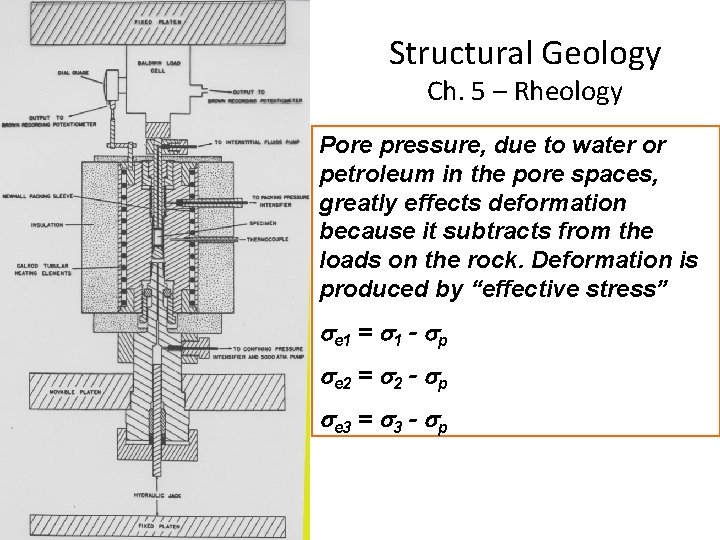Select the line "loads on the rock. Deformation is"
The width and height of the screenshot is (720, 540).
point(508,260)
